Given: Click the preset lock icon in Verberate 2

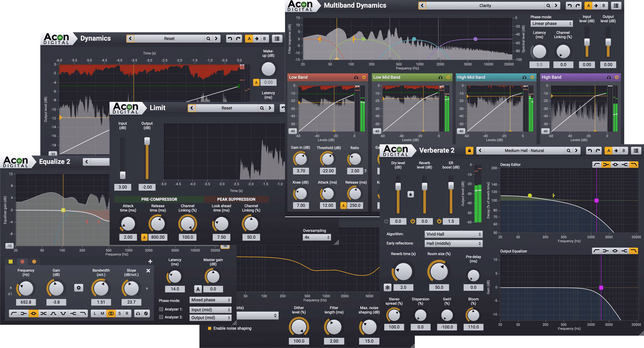Looking at the screenshot, I should (x=470, y=150).
